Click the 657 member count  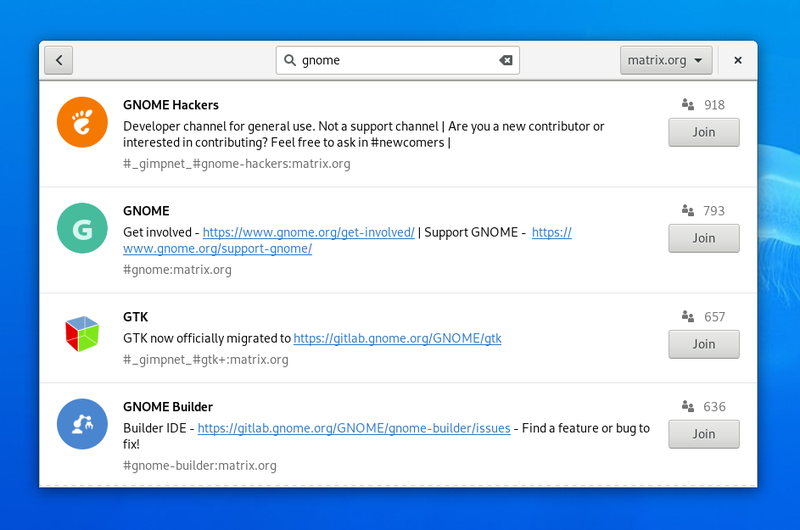coord(714,317)
